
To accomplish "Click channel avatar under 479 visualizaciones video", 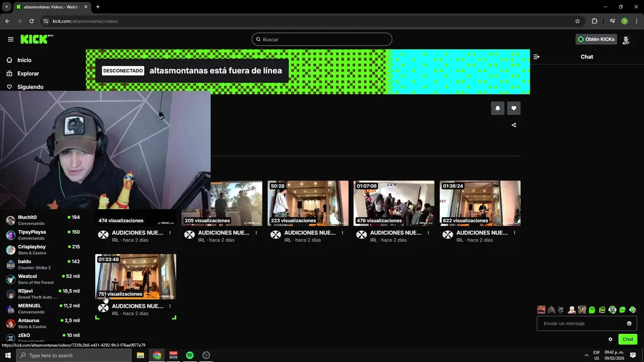I will (x=362, y=235).
